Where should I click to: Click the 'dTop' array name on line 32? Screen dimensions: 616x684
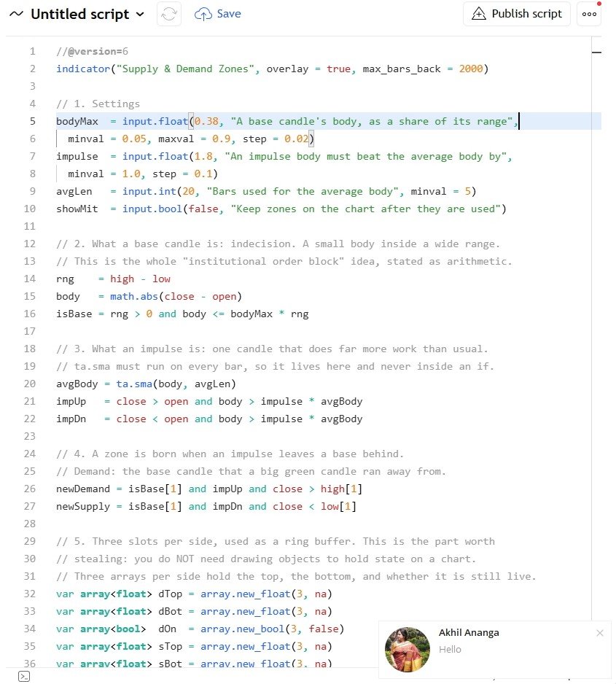[x=170, y=594]
